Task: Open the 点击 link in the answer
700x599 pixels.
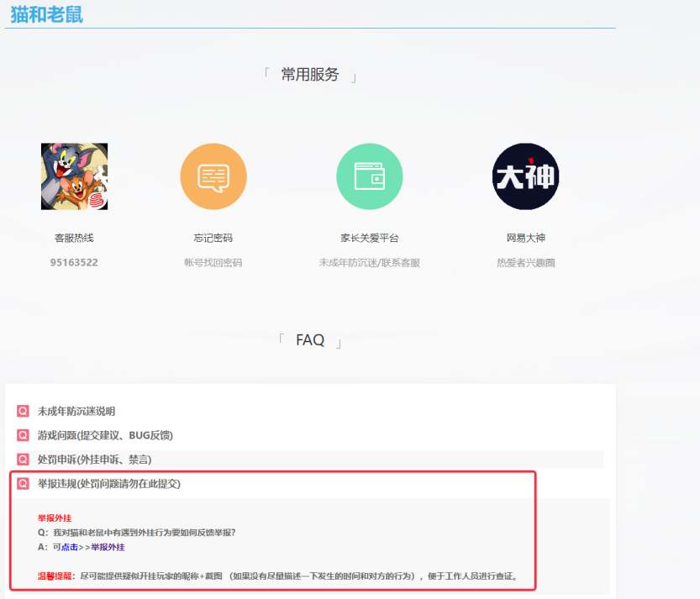Action: point(70,547)
